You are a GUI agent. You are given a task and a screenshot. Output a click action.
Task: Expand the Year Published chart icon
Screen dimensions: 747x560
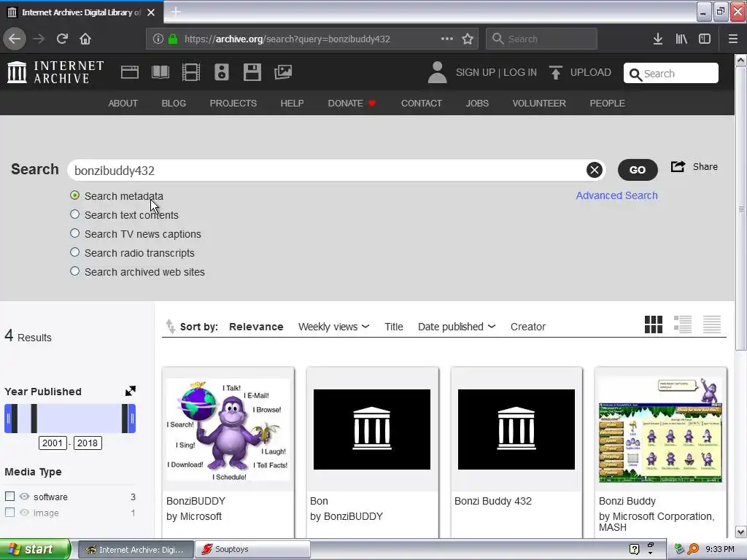(x=131, y=391)
